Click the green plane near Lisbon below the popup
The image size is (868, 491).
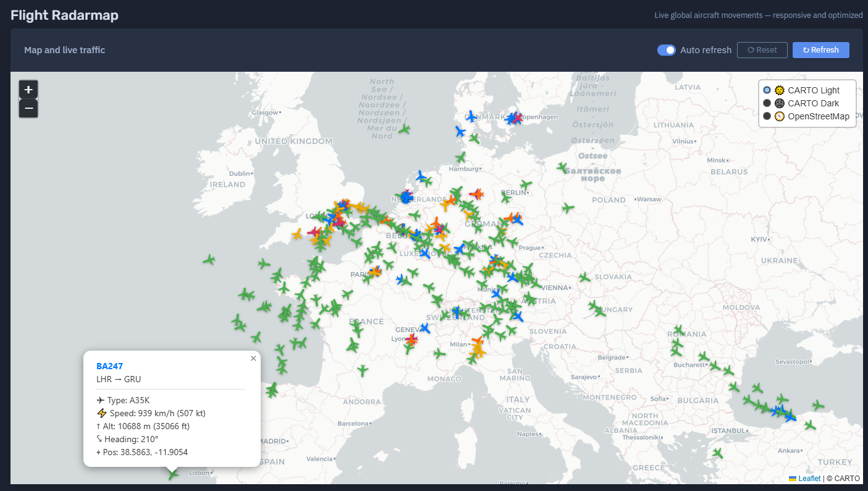[x=174, y=474]
